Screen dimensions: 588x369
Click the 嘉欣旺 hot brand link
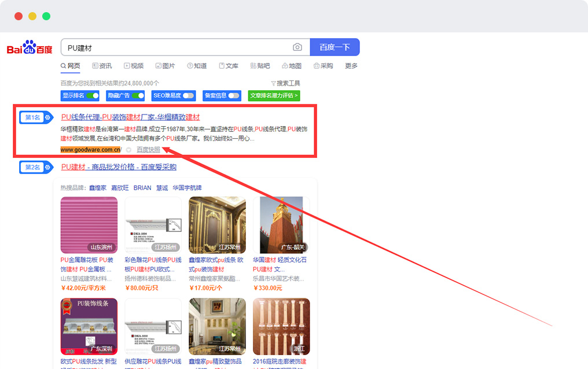[x=120, y=188]
